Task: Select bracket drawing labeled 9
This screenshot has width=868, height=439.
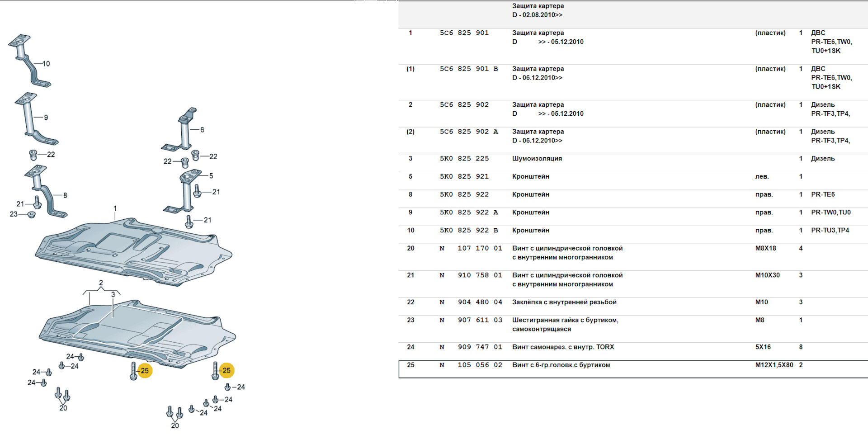Action: [33, 118]
